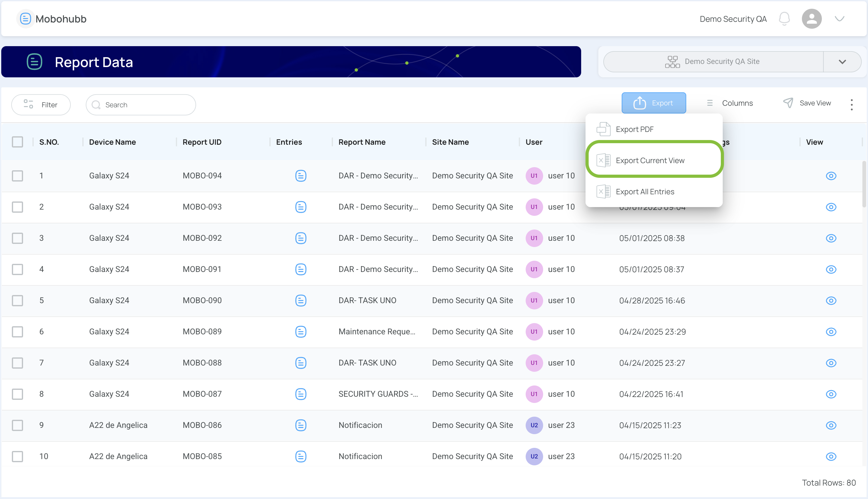Click the Export button

[653, 103]
